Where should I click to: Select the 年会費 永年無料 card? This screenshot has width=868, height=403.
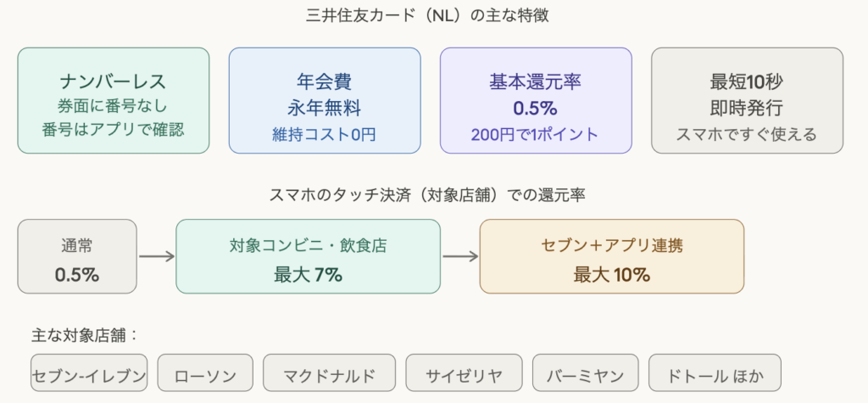325,100
